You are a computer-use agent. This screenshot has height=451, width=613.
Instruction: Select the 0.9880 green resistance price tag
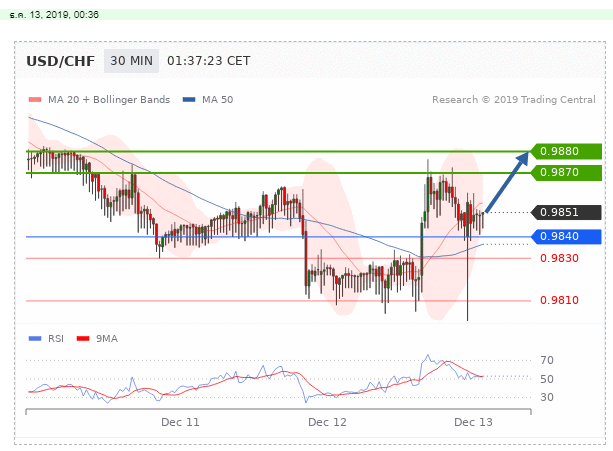point(566,151)
